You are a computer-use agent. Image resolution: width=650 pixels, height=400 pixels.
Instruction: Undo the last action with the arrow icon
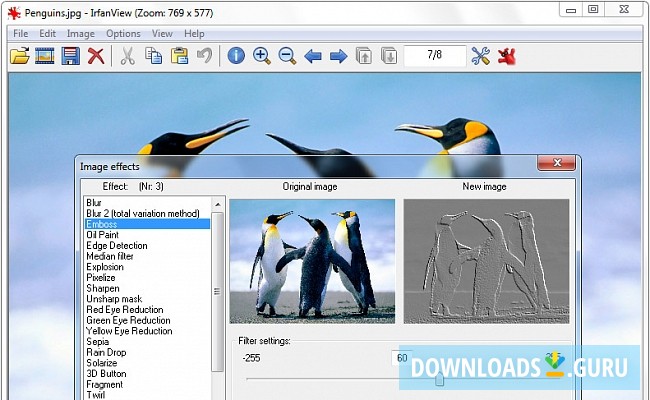204,56
